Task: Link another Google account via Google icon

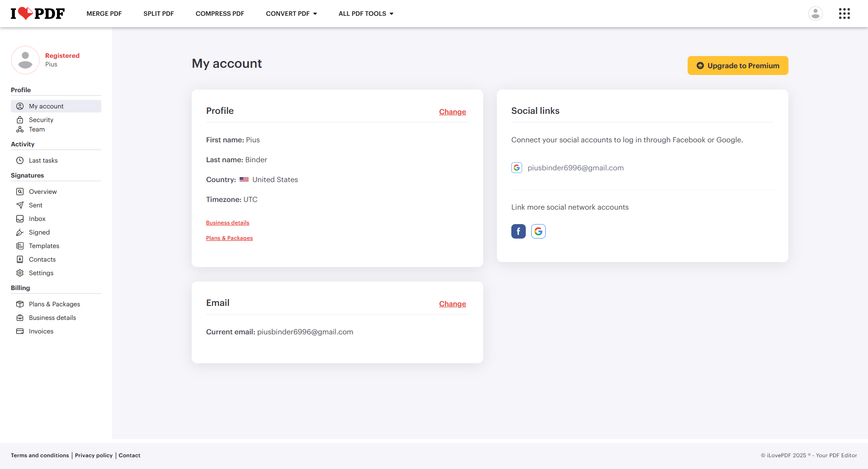Action: click(538, 231)
